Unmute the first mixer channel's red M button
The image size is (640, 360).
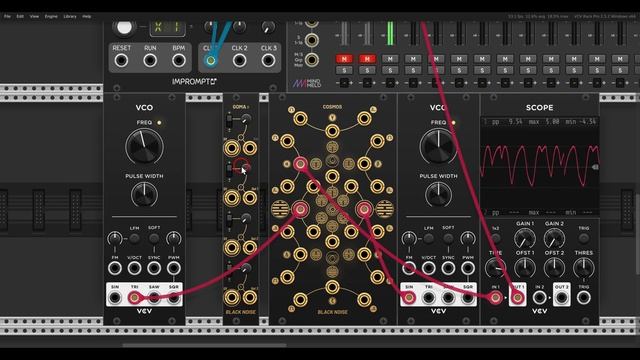tap(344, 59)
